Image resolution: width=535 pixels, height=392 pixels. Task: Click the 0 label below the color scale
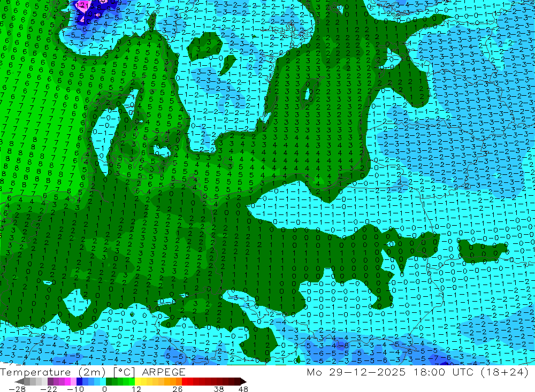pyautogui.click(x=105, y=389)
